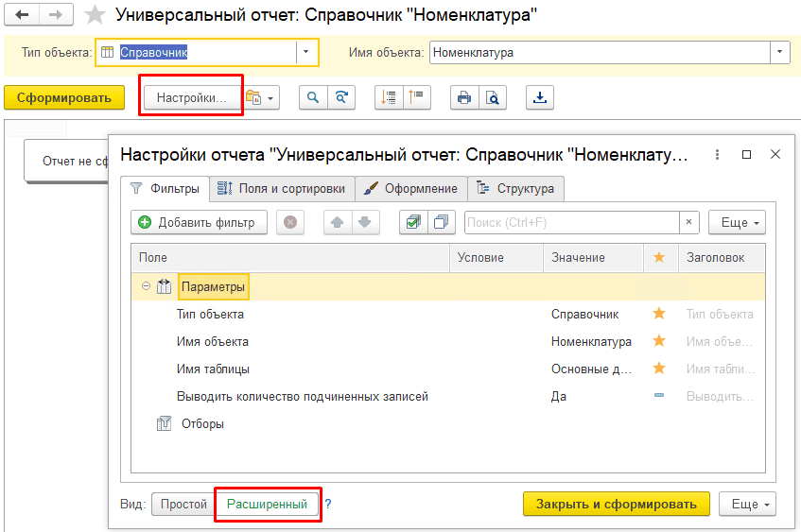Delete filter with the round X button
Viewport: 801px width, 532px height.
point(290,222)
